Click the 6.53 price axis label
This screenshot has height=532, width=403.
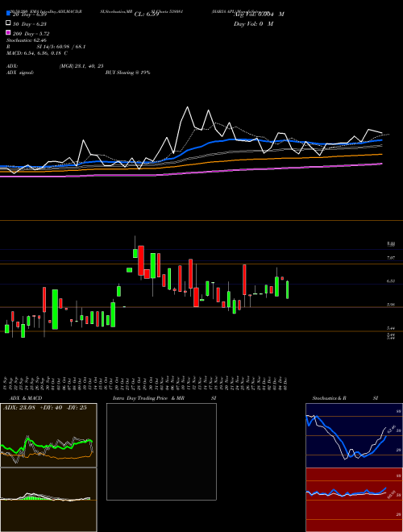point(391,281)
